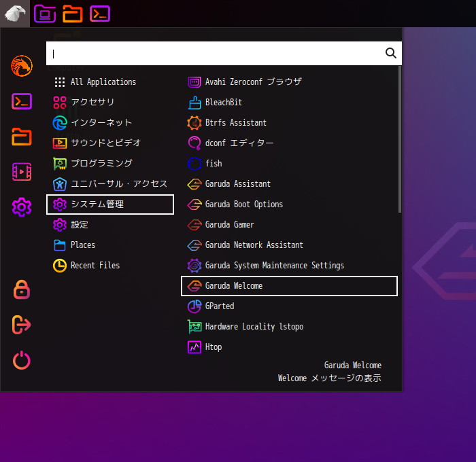The image size is (476, 462).
Task: Click the application list scrollbar
Action: pos(400,139)
